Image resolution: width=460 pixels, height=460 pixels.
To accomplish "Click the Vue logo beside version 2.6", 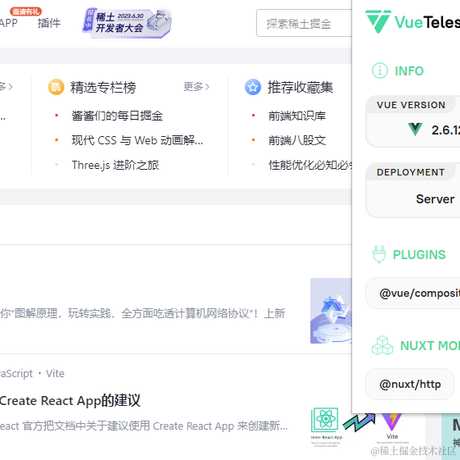I will pos(415,129).
